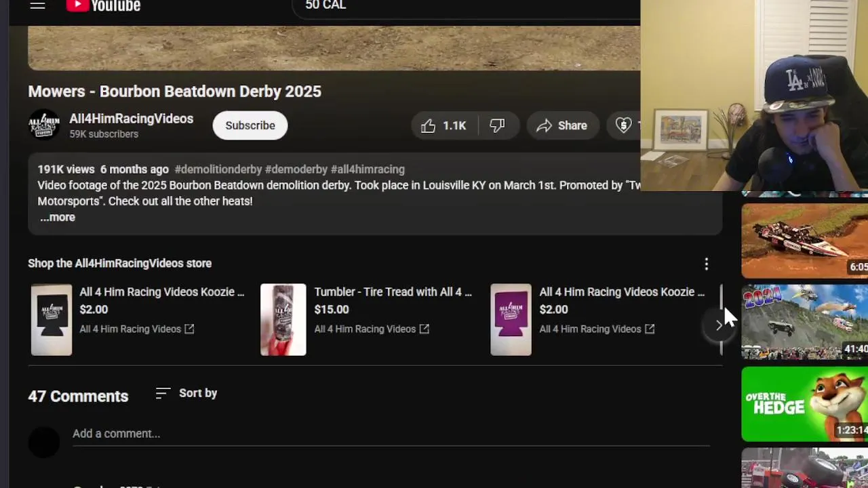The width and height of the screenshot is (868, 488).
Task: Open external store link under Tumbler
Action: coord(372,329)
